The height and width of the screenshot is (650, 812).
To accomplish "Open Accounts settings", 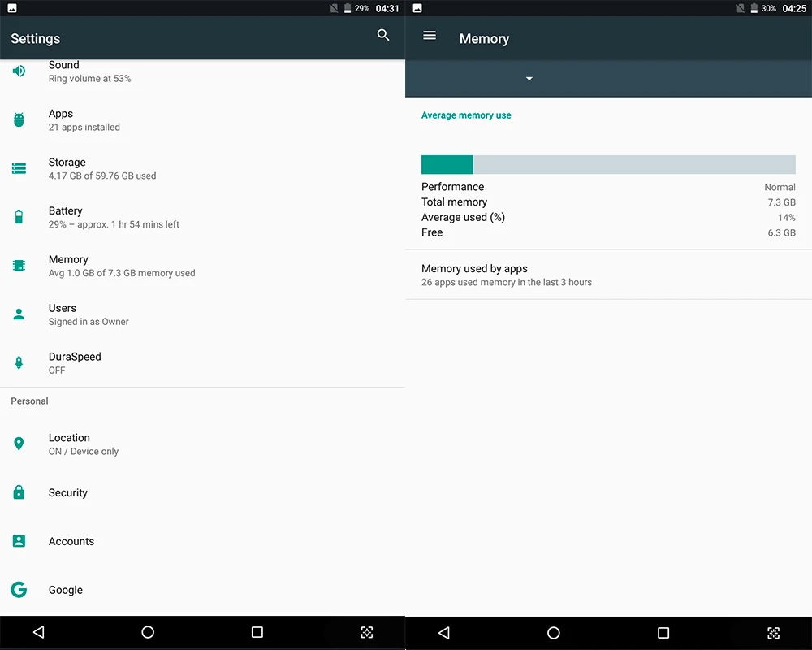I will pyautogui.click(x=202, y=541).
